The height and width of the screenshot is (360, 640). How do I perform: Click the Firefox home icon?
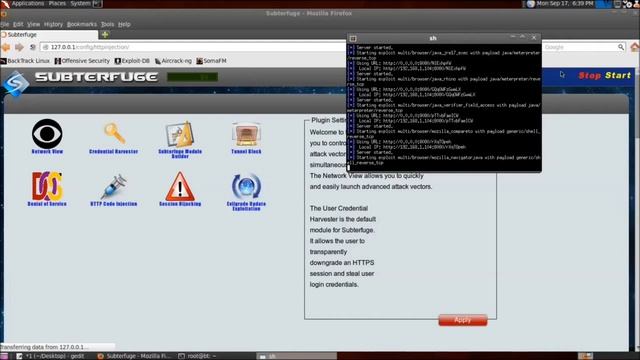click(635, 47)
